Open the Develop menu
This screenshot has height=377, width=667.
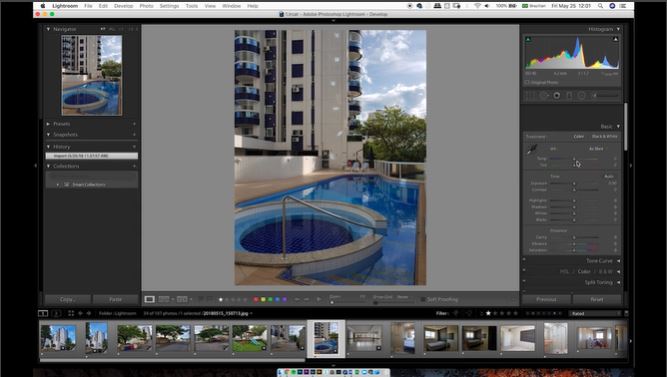123,6
